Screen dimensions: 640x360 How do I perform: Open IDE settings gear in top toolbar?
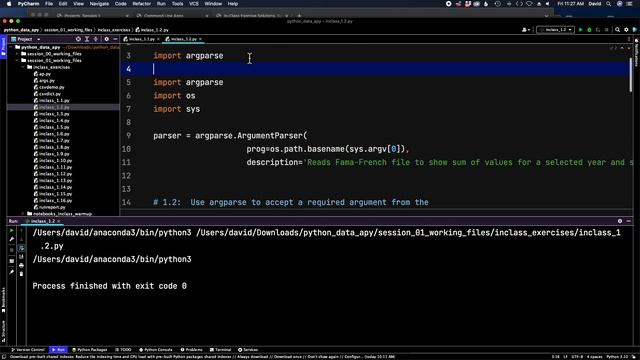tap(626, 30)
